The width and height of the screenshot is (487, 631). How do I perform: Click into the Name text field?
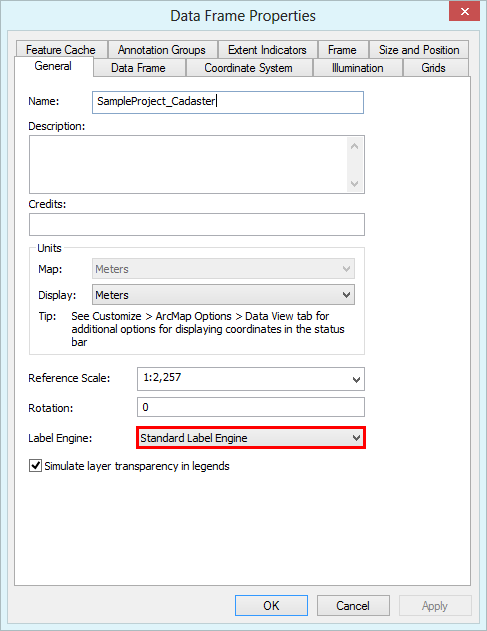(228, 102)
